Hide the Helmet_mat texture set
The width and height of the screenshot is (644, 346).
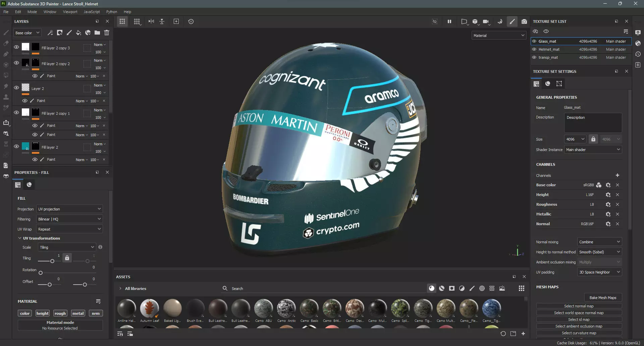534,49
